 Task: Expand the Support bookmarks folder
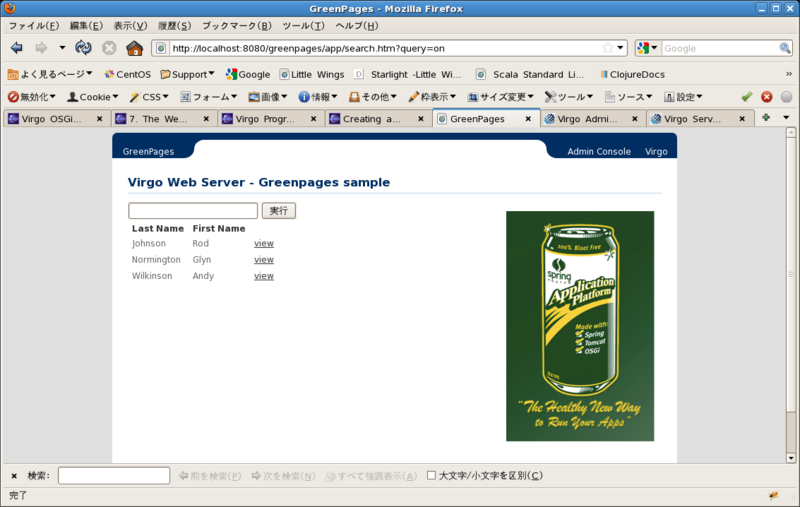(x=187, y=74)
